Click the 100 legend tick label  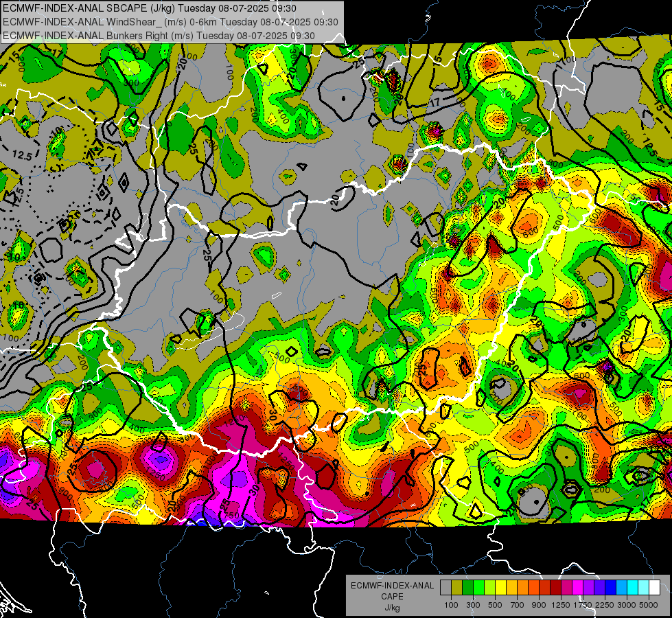451,605
